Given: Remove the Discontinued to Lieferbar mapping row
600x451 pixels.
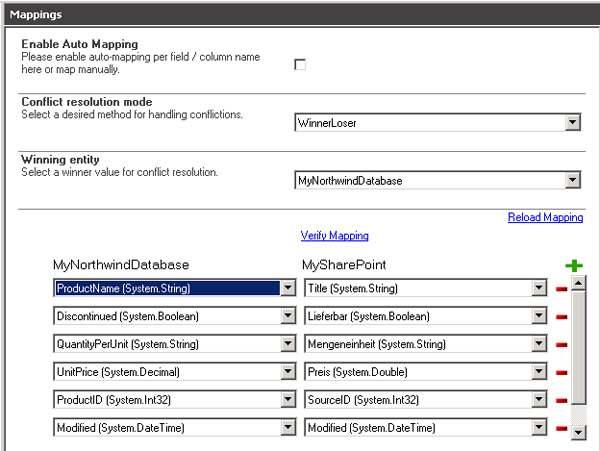Looking at the screenshot, I should click(x=562, y=317).
